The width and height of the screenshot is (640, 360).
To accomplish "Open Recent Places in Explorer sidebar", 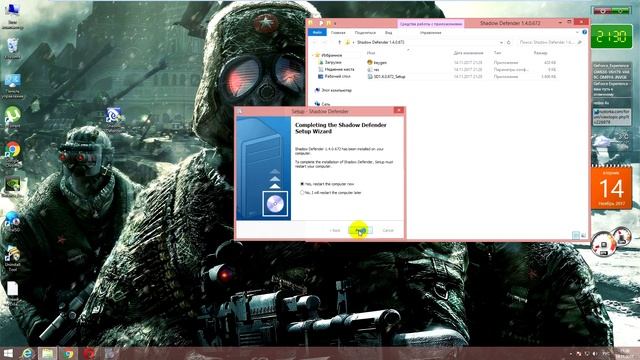I will (x=339, y=69).
